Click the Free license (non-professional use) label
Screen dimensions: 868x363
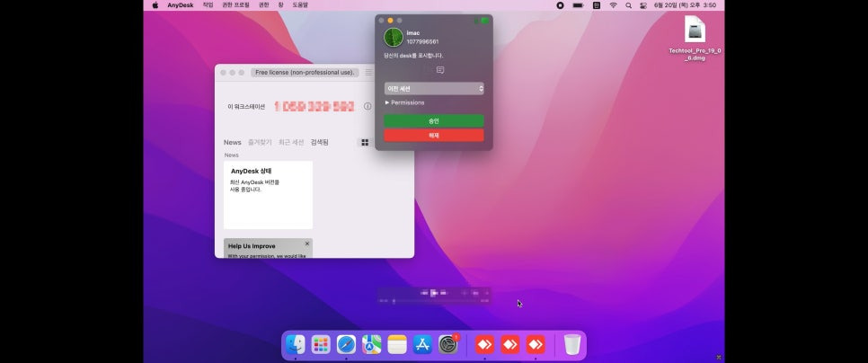click(305, 73)
